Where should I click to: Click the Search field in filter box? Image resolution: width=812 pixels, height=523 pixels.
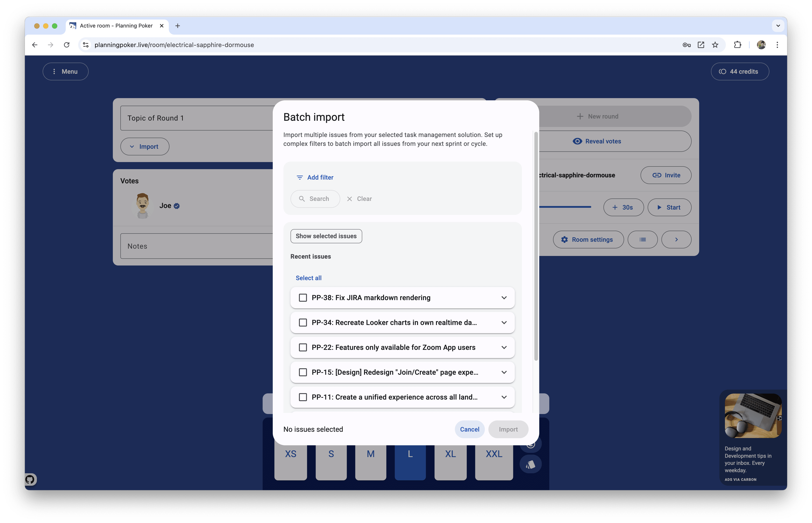(315, 199)
